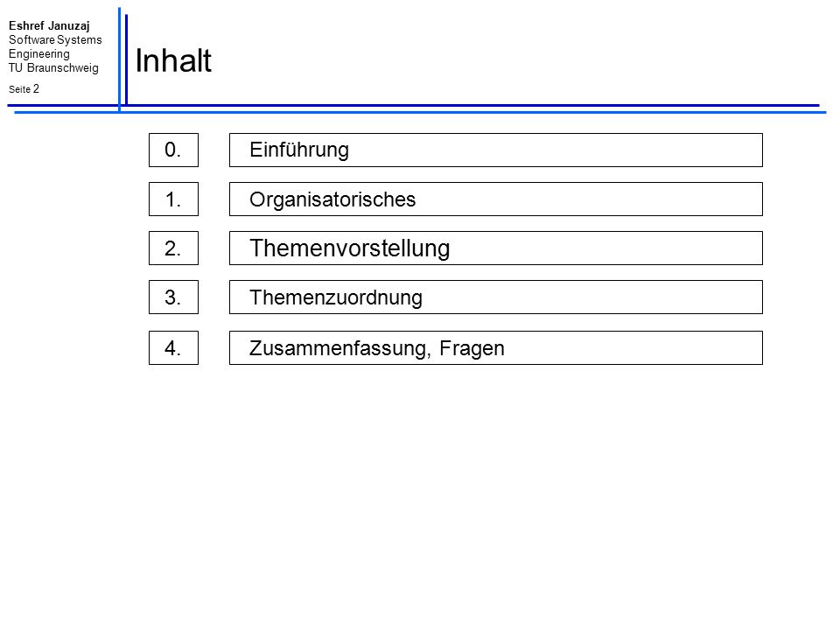Open the Themenzuordnung agenda item
The height and width of the screenshot is (630, 840).
click(496, 297)
